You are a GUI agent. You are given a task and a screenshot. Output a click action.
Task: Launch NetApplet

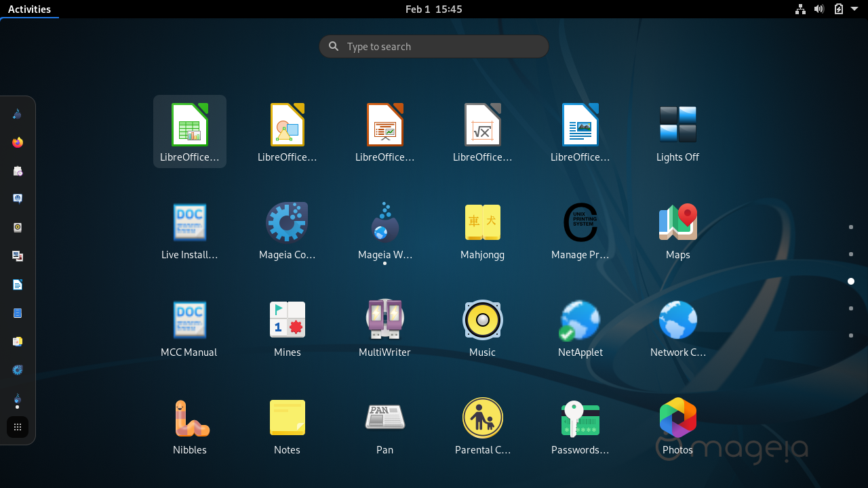point(580,327)
